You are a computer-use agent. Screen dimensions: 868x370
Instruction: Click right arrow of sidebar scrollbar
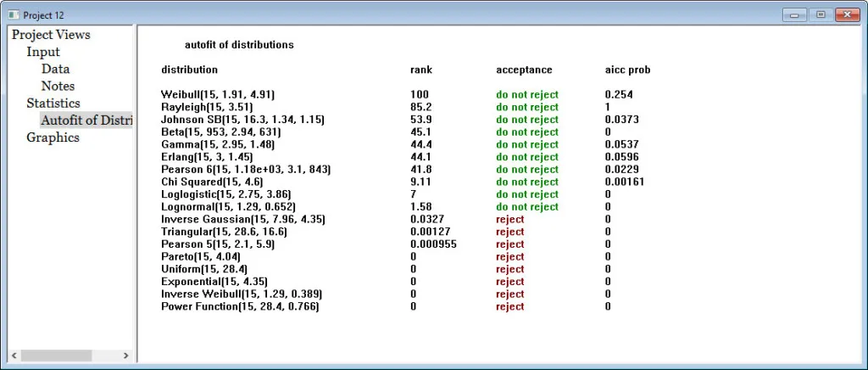[x=125, y=356]
